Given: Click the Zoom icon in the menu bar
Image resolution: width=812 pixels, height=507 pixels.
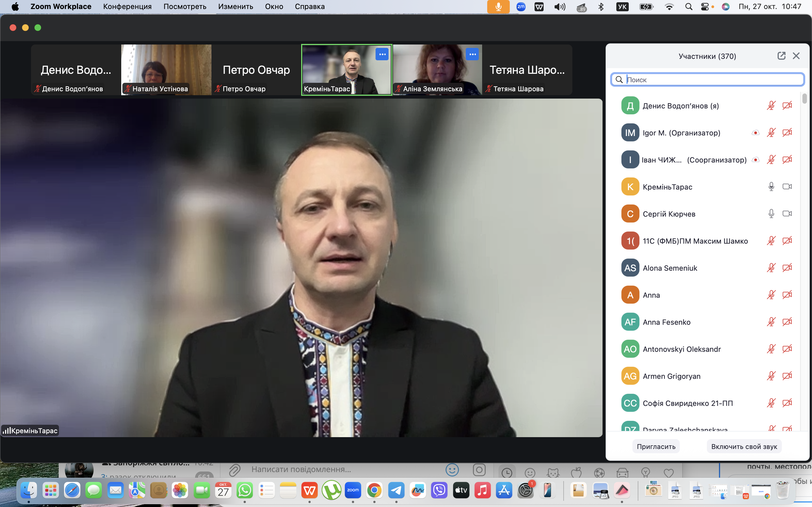Looking at the screenshot, I should (x=521, y=6).
